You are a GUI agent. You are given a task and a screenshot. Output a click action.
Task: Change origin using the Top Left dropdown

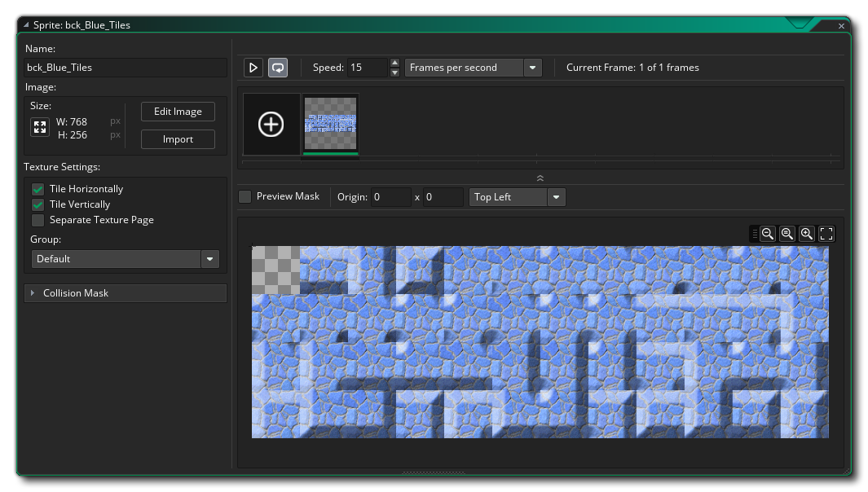point(556,196)
